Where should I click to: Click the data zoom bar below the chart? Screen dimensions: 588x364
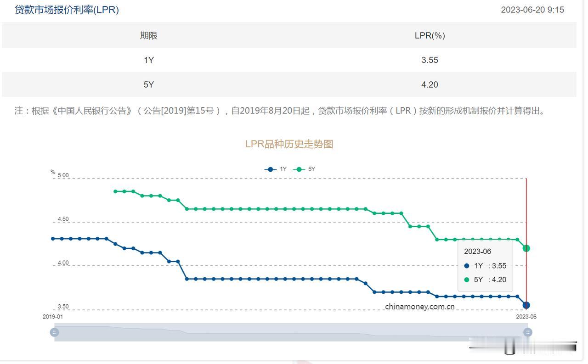[x=291, y=332]
